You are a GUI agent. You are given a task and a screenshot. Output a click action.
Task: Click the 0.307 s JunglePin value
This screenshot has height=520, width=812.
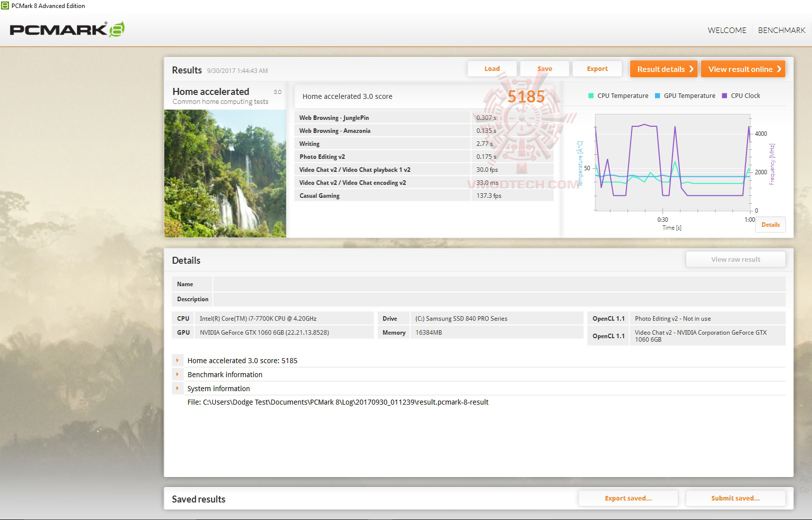click(x=486, y=118)
